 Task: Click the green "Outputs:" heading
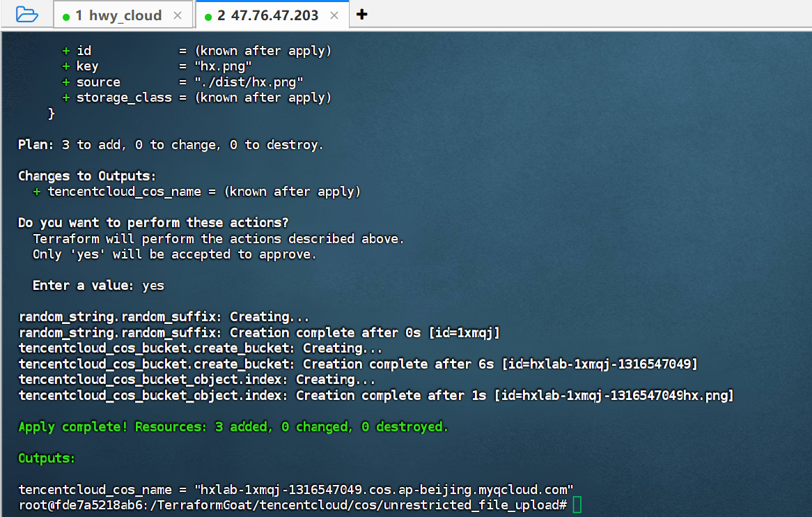(47, 458)
